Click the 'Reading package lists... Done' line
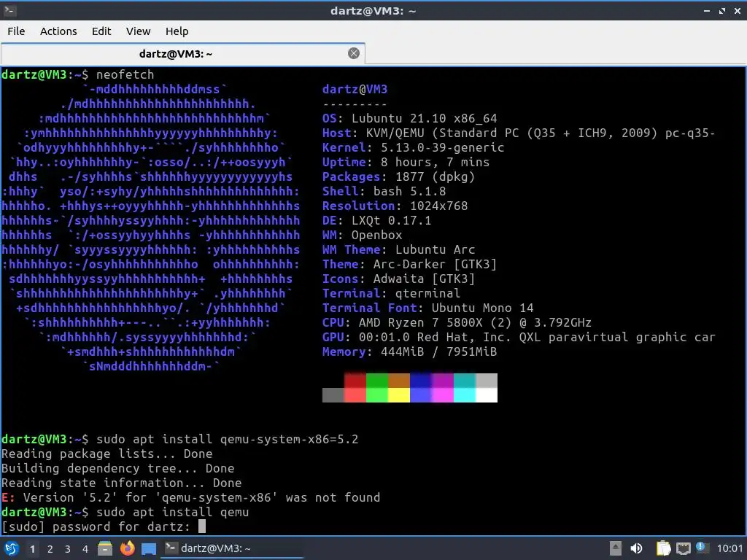Viewport: 747px width, 560px height. [107, 454]
